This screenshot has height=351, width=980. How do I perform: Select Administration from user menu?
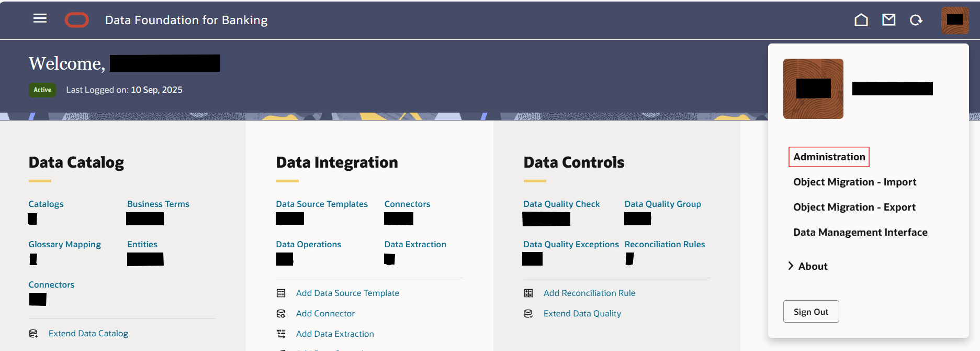tap(829, 157)
